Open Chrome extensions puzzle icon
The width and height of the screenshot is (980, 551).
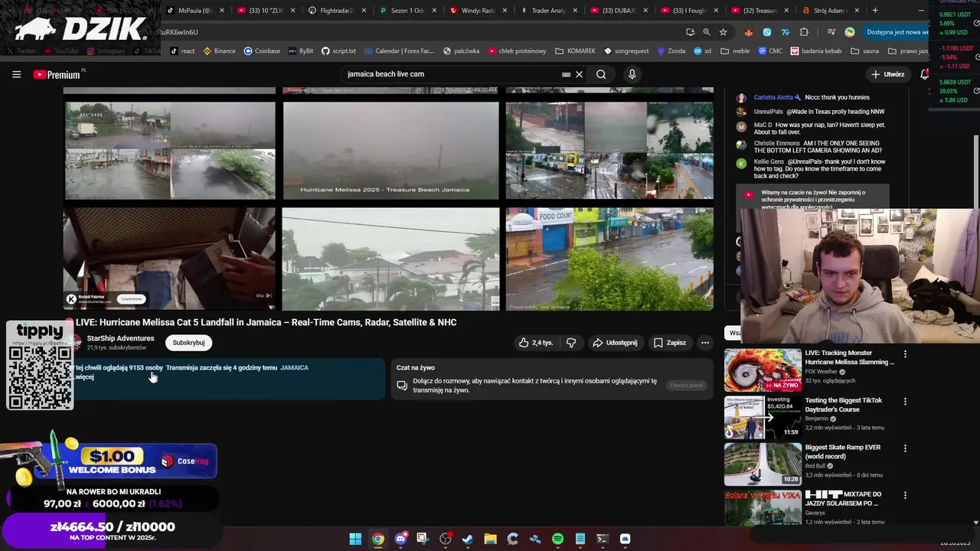click(x=804, y=32)
